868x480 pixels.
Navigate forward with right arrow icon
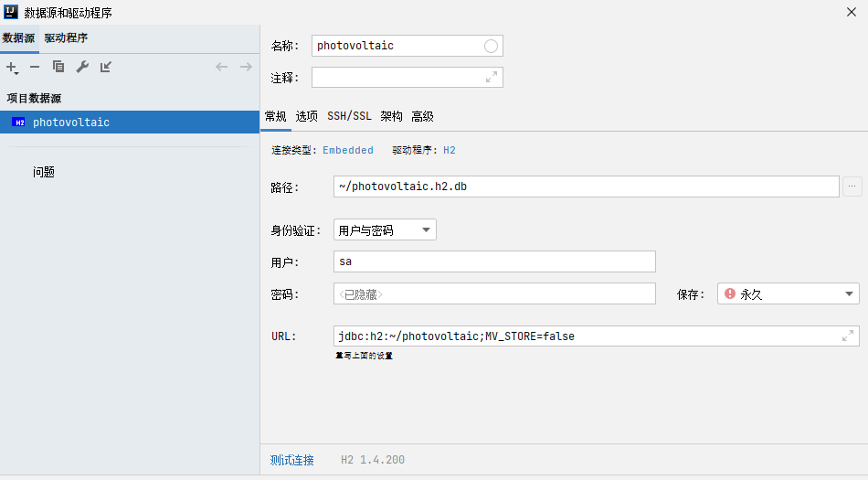(246, 67)
